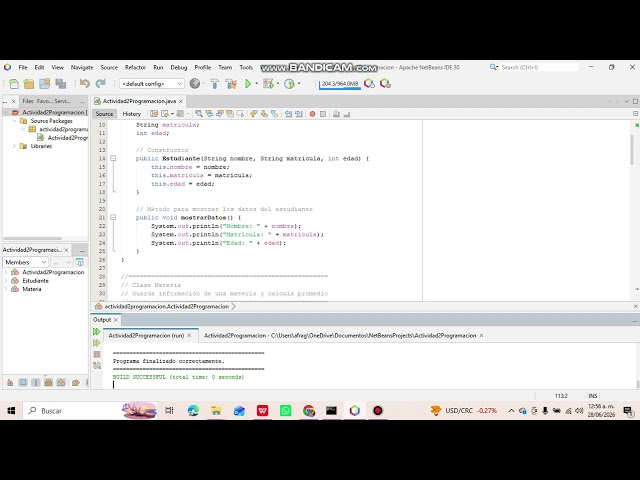Click the stop build red square in Output

[97, 354]
